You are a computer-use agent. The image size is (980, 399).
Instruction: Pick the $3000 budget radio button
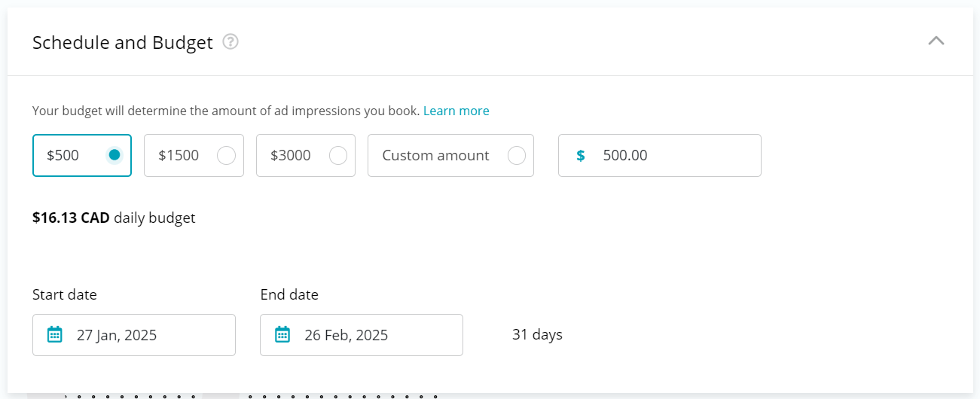tap(338, 155)
